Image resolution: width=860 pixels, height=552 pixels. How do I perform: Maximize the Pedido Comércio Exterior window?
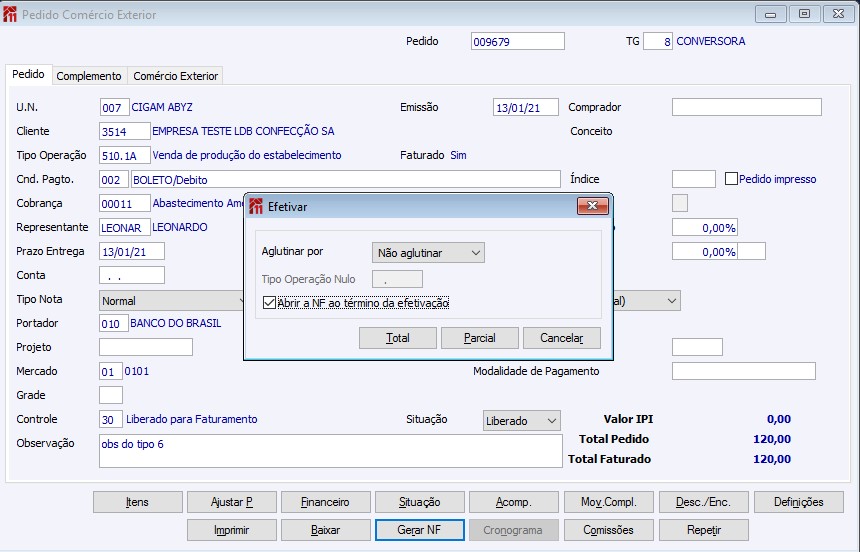(x=804, y=14)
